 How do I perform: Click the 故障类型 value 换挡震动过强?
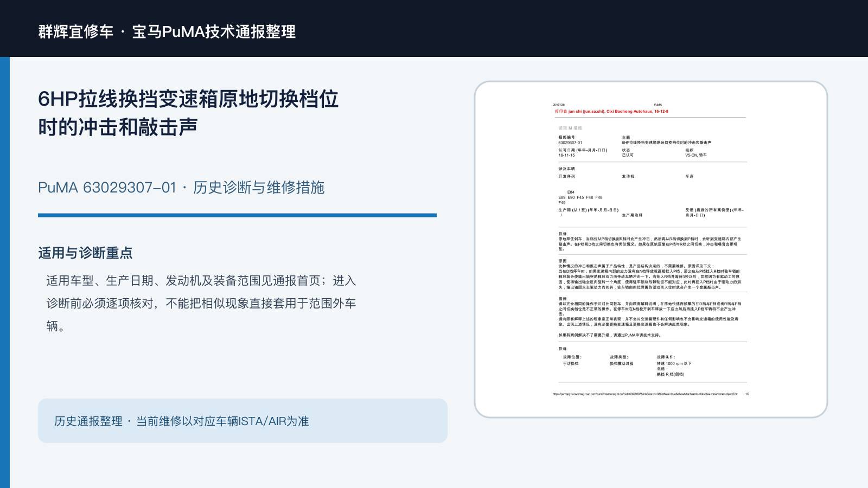(x=621, y=363)
